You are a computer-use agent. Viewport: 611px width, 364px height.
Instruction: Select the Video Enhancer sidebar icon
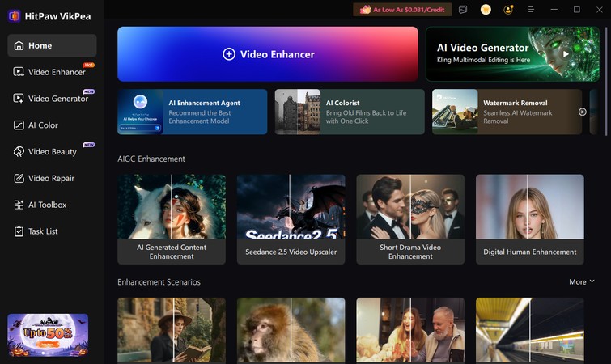[19, 72]
